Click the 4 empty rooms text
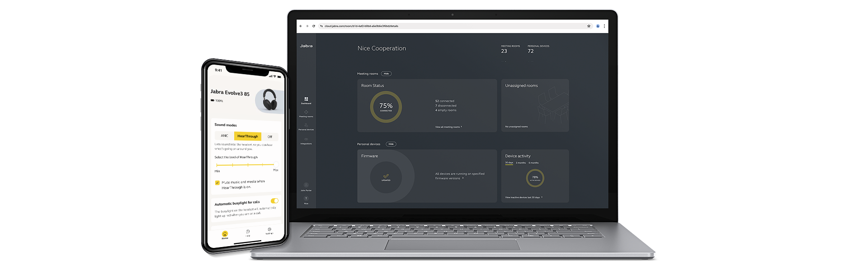Screen dimensions: 868x271 [x=446, y=110]
